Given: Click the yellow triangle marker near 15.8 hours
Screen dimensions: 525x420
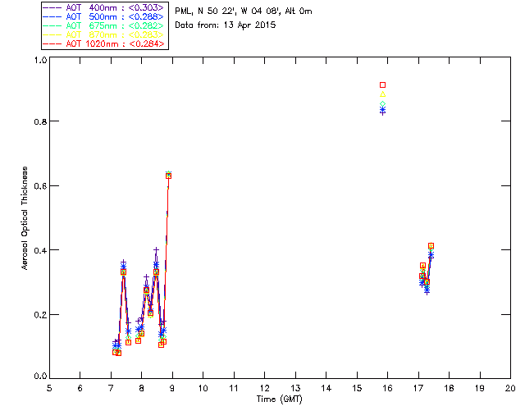Looking at the screenshot, I should [x=383, y=94].
